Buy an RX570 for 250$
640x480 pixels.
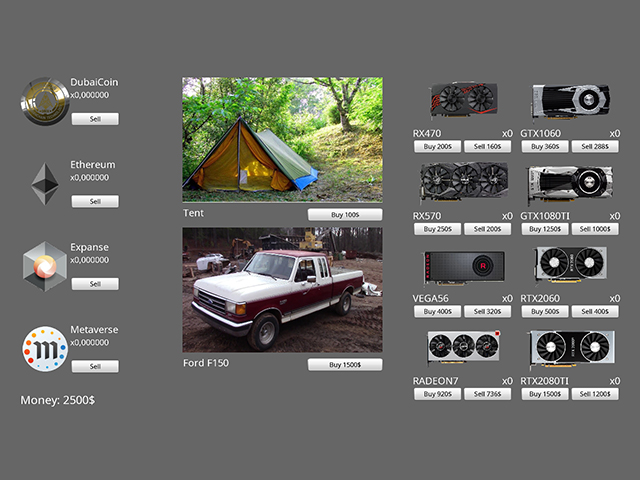[x=437, y=229]
